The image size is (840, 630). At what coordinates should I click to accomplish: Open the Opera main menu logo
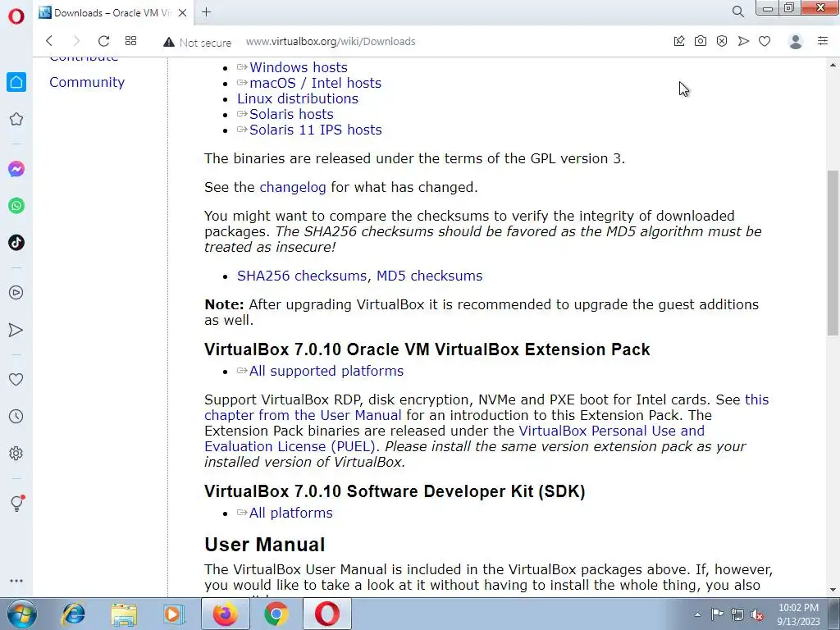pos(16,16)
